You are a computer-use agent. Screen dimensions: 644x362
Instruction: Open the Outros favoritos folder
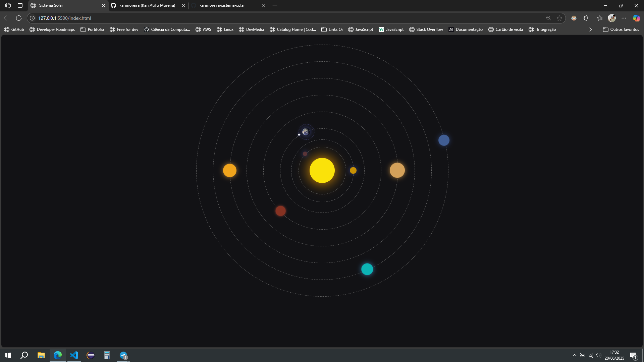tap(621, 29)
